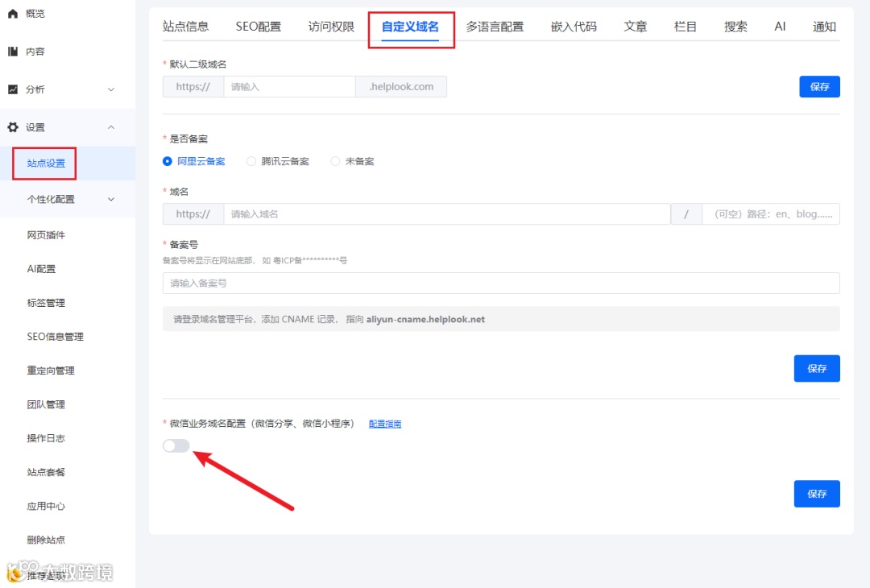Click the 请输入备案号 input field

point(499,283)
